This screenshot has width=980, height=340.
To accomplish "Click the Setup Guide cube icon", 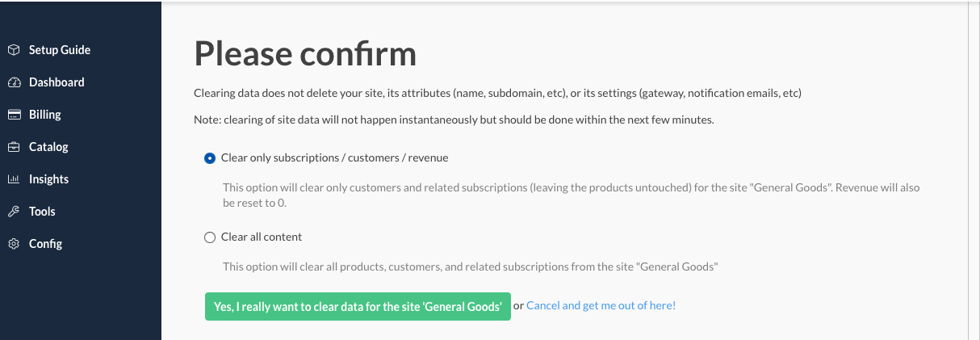I will 14,50.
